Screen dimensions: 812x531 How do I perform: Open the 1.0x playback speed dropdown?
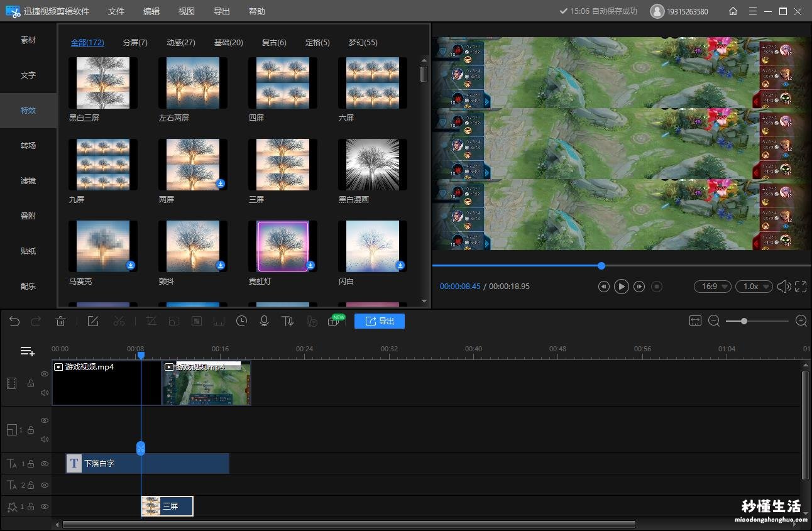pos(754,287)
